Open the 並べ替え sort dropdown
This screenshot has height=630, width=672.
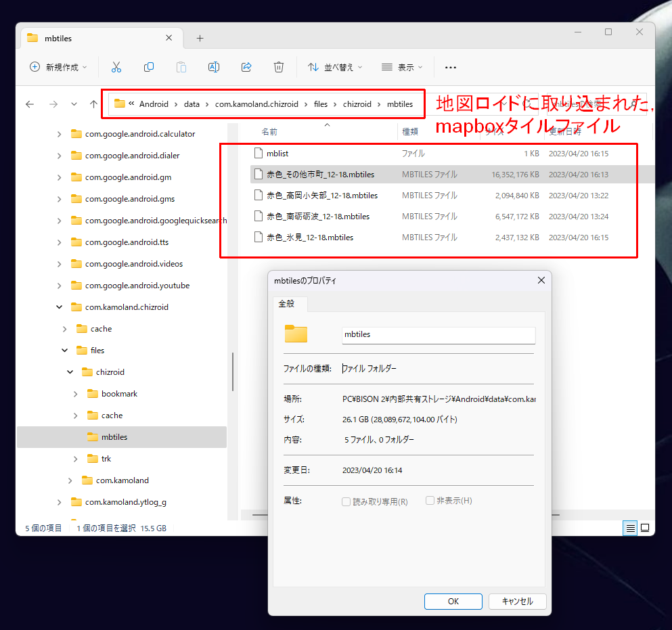(x=335, y=67)
